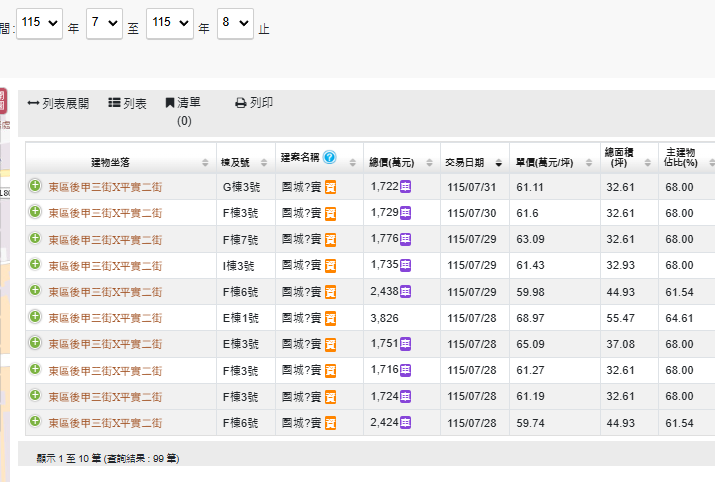Click purple detail icon next to 1,735
Screen dimensions: 715x482
[405, 265]
